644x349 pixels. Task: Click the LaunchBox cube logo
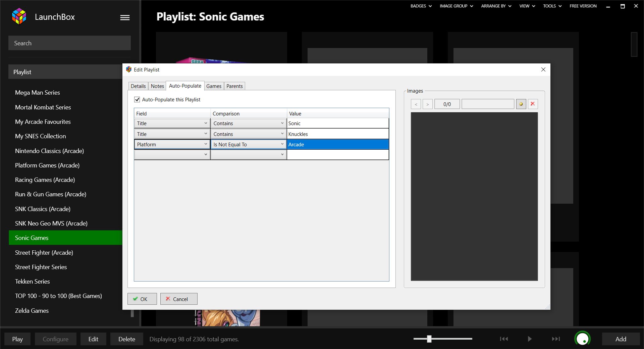[19, 16]
